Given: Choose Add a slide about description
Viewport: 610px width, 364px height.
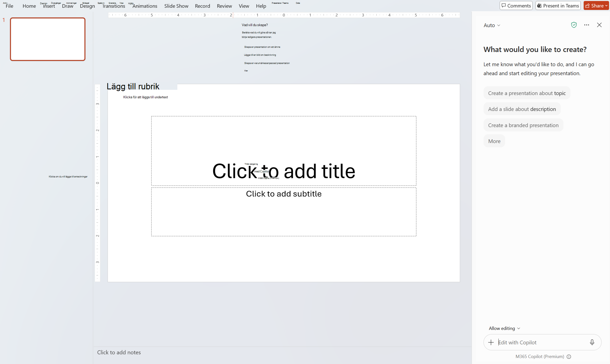Looking at the screenshot, I should coord(522,109).
